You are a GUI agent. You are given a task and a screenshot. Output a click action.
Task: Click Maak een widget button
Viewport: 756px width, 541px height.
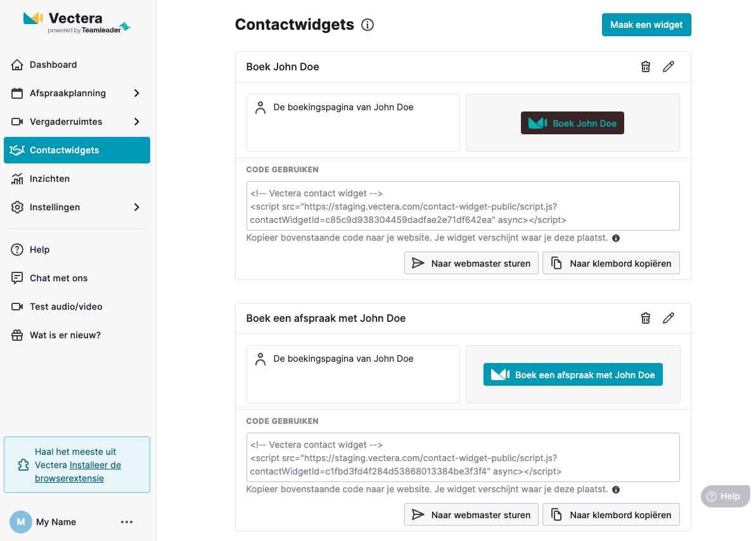click(x=646, y=25)
